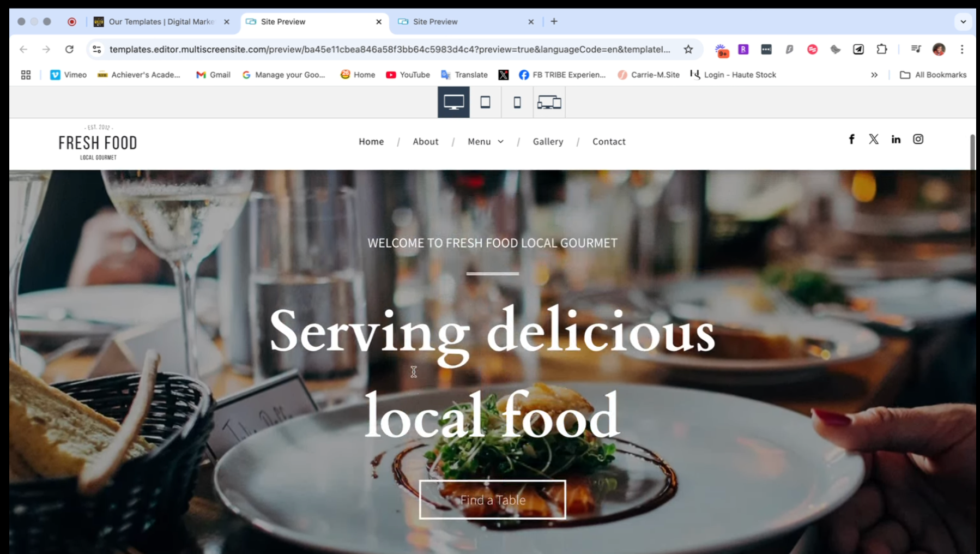Open the Instagram social icon

point(918,139)
